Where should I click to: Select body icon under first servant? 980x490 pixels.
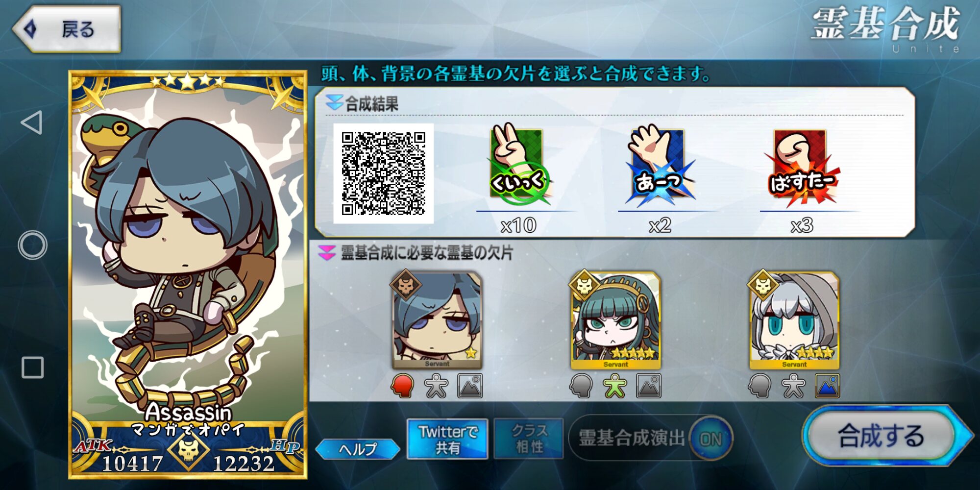[x=436, y=386]
